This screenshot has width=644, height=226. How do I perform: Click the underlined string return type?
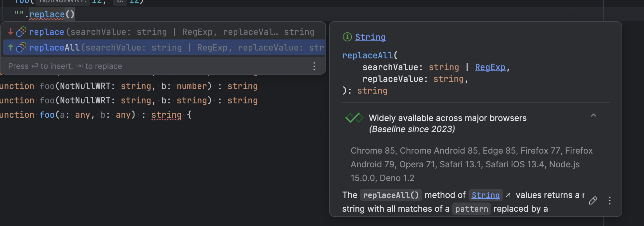pyautogui.click(x=166, y=115)
